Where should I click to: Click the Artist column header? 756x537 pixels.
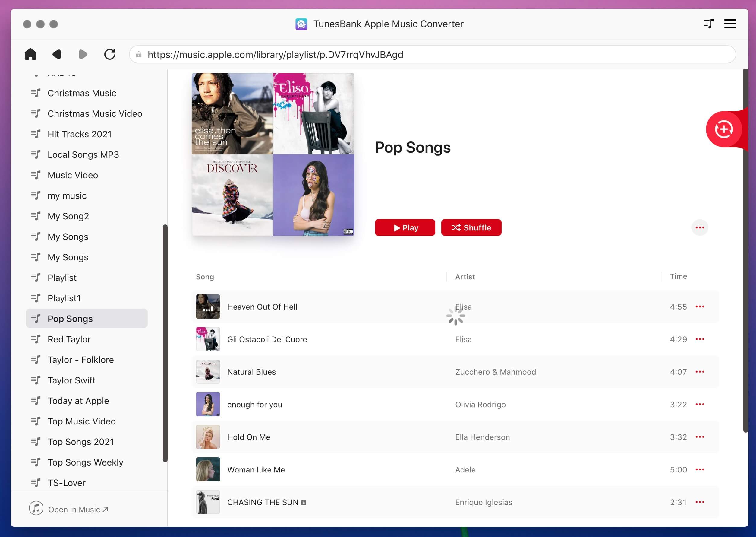[x=465, y=277]
